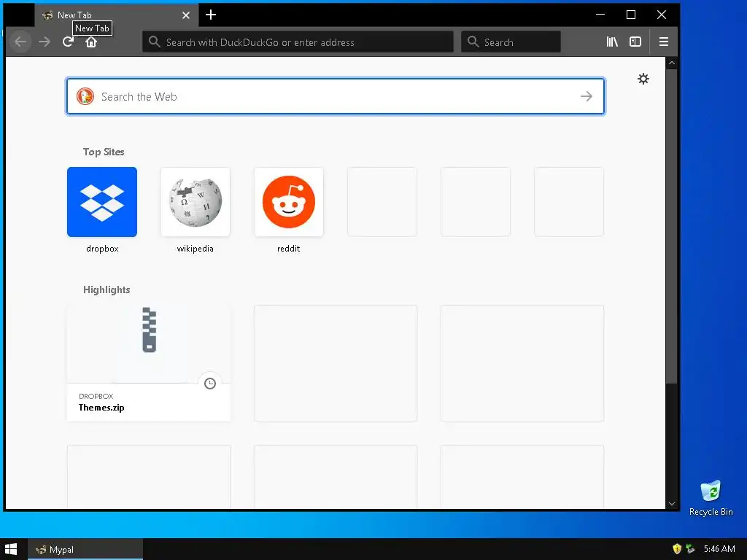This screenshot has height=560, width=747.
Task: Click the scrollbar down arrow
Action: pyautogui.click(x=672, y=504)
